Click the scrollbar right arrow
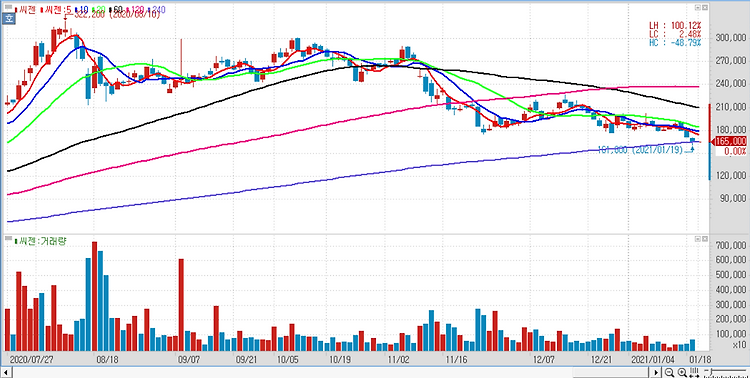 click(656, 372)
